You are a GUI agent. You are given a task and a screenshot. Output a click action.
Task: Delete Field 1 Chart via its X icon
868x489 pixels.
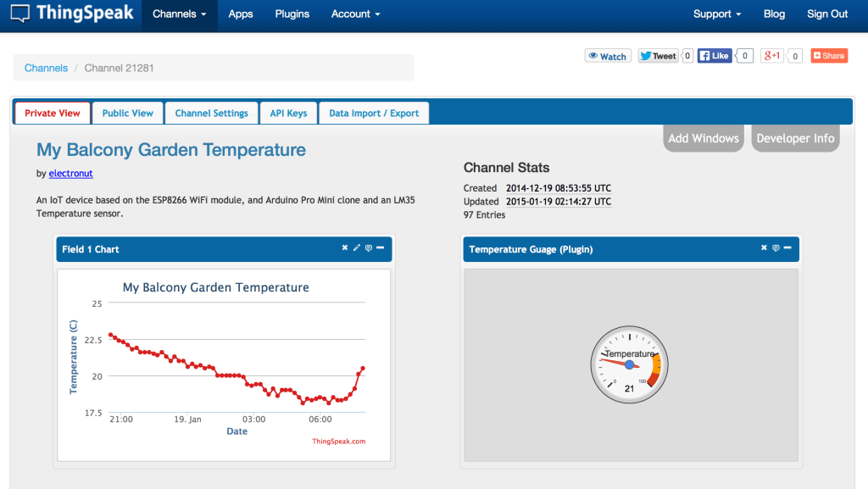pyautogui.click(x=345, y=247)
